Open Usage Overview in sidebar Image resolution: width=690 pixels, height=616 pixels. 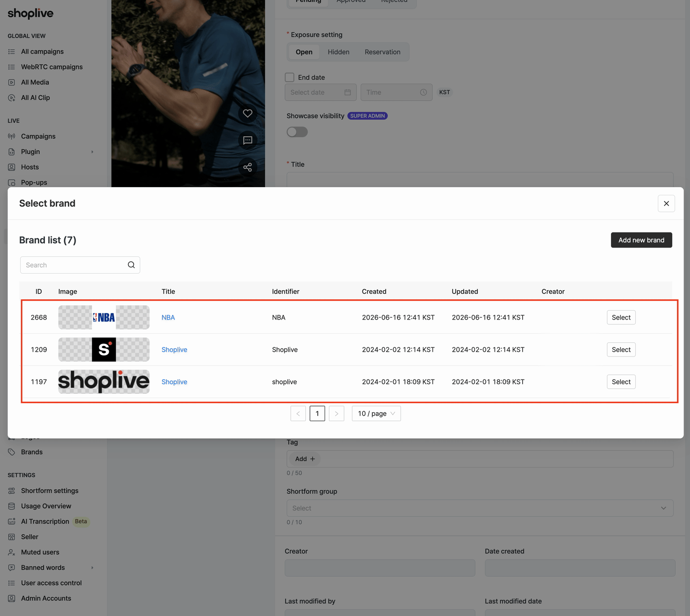[x=46, y=506]
